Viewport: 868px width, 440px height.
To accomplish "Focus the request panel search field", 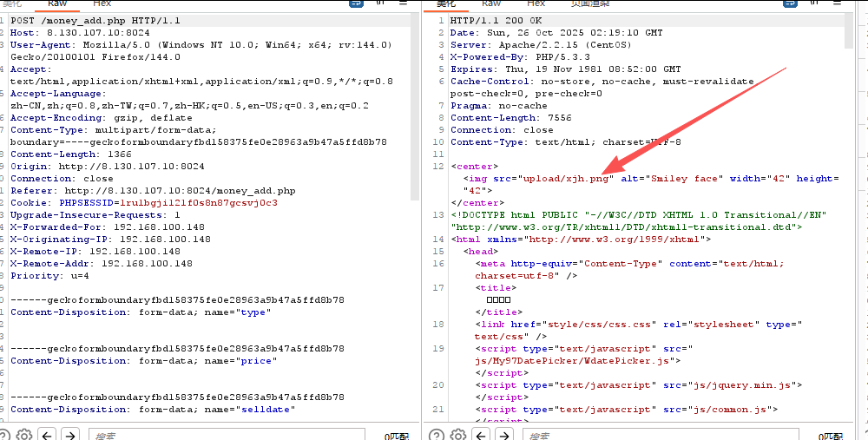I will (x=227, y=435).
